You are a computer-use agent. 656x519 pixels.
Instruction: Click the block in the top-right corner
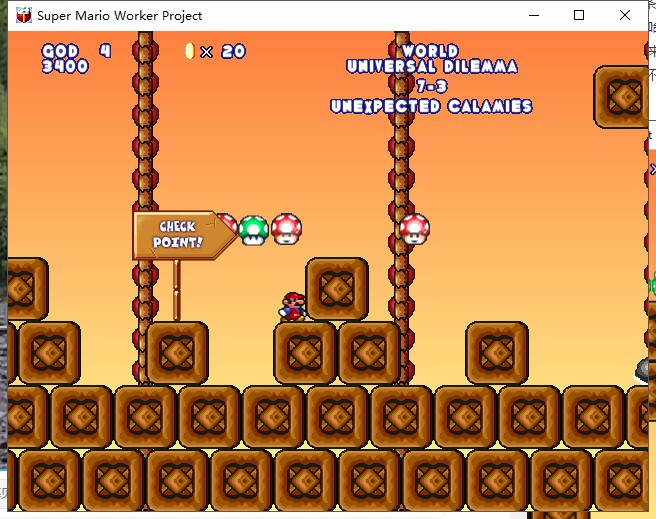(622, 97)
